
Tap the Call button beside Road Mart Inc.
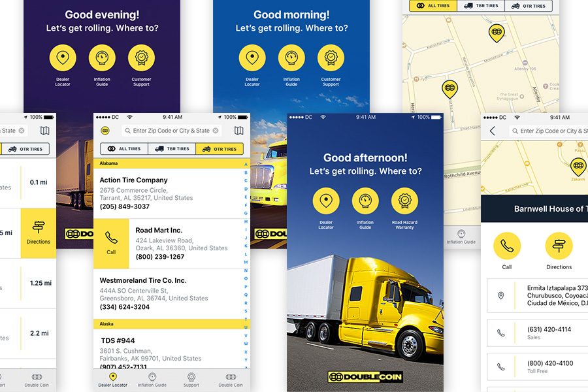pyautogui.click(x=111, y=244)
